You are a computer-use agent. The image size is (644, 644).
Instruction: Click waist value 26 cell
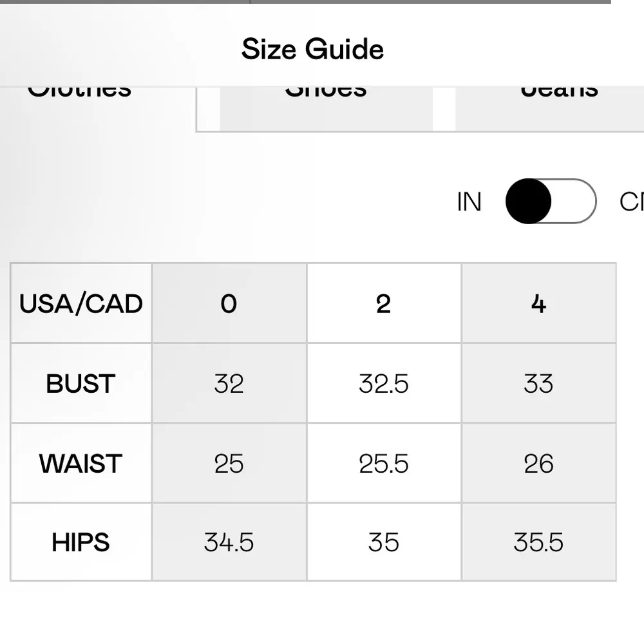tap(538, 464)
